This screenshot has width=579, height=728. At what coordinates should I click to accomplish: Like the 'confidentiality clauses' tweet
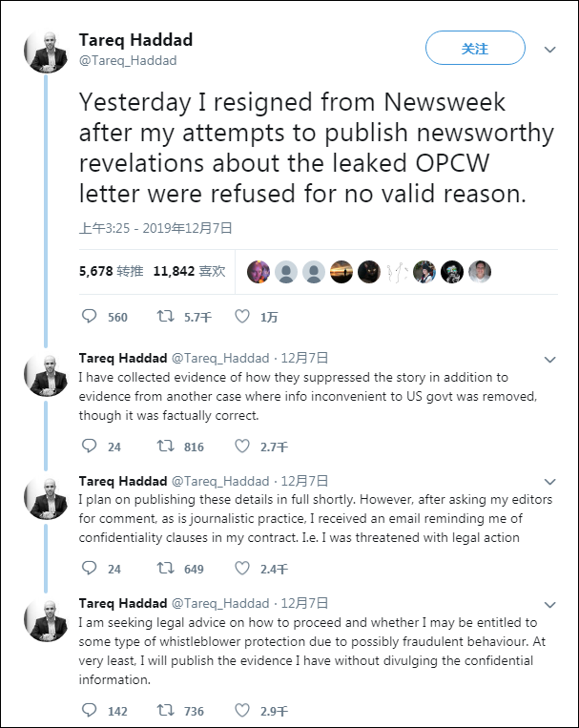click(242, 569)
